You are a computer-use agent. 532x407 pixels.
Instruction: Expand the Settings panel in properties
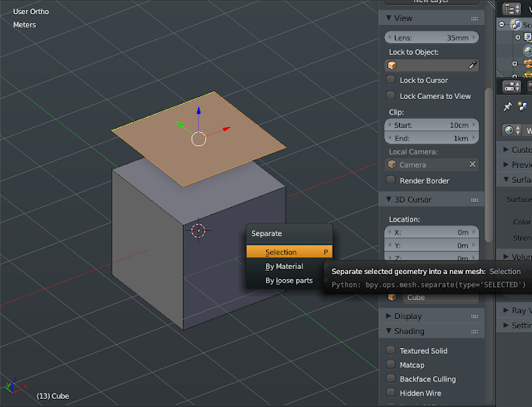point(506,325)
